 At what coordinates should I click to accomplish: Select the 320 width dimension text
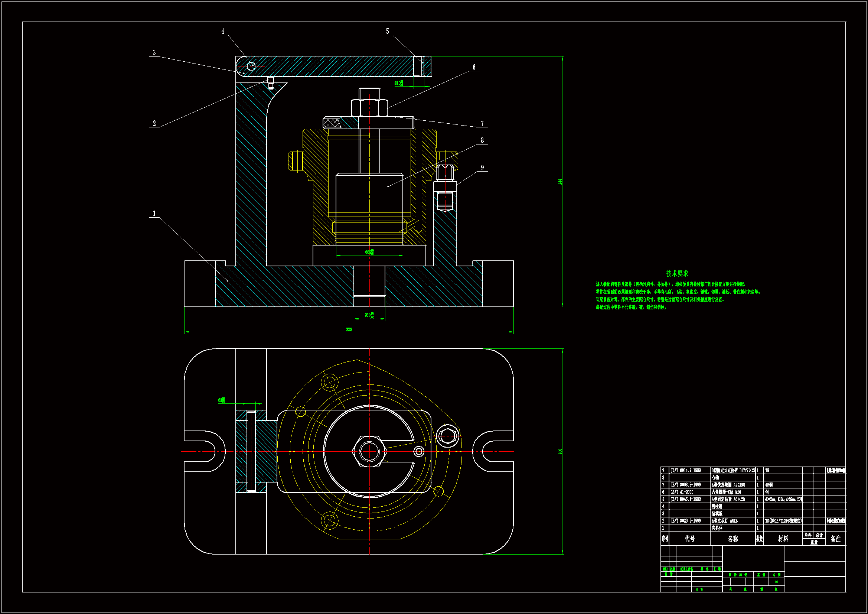click(x=349, y=329)
